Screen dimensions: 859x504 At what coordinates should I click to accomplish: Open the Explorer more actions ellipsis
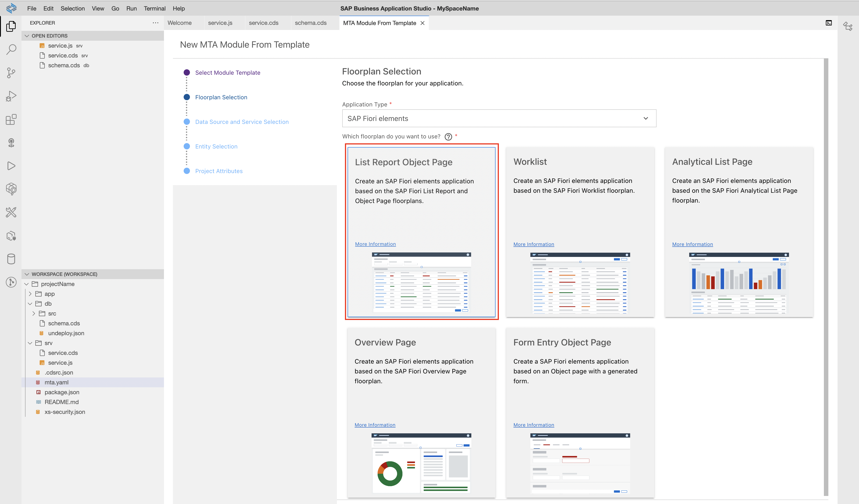tap(155, 23)
